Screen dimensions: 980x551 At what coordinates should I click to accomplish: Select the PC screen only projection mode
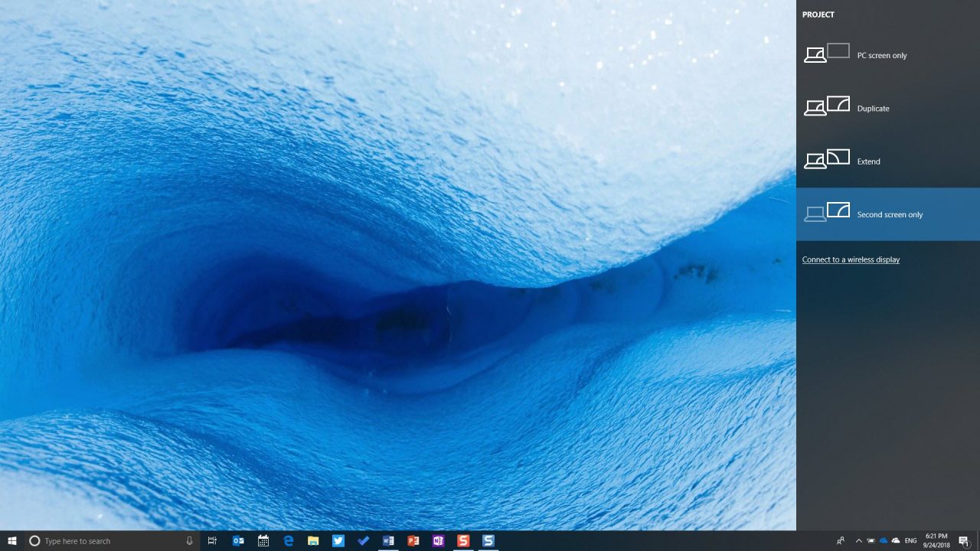tap(888, 55)
